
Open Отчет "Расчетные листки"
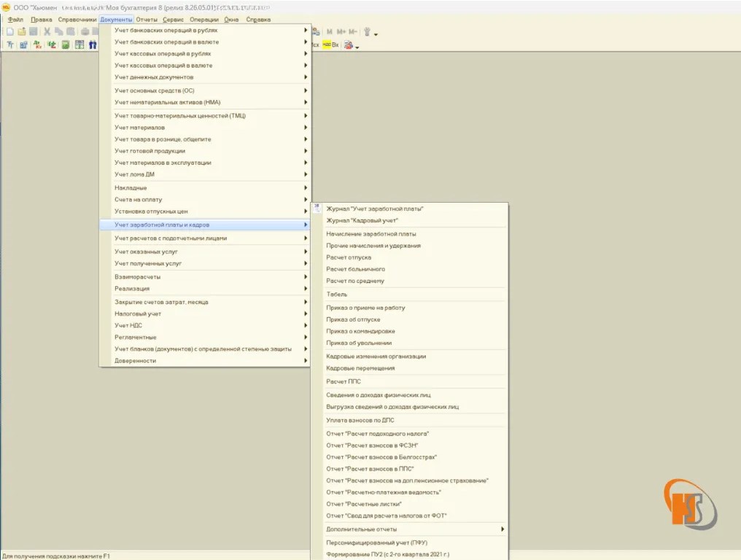click(x=410, y=504)
